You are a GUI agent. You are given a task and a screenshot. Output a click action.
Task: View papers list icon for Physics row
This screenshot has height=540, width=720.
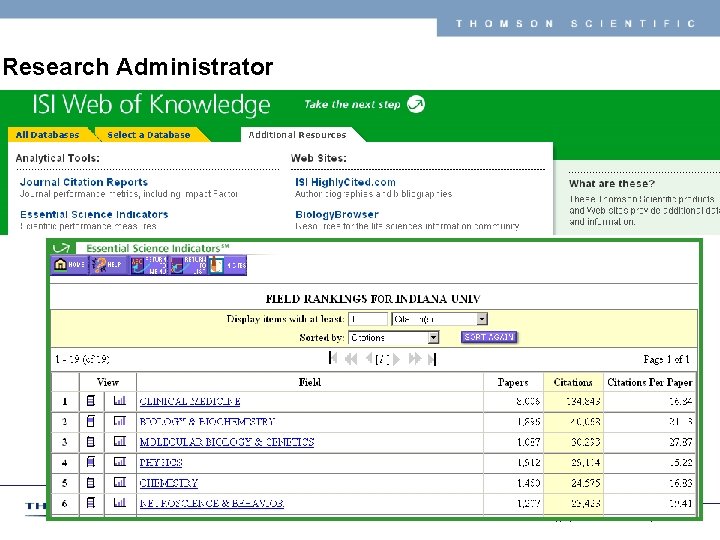tap(91, 462)
